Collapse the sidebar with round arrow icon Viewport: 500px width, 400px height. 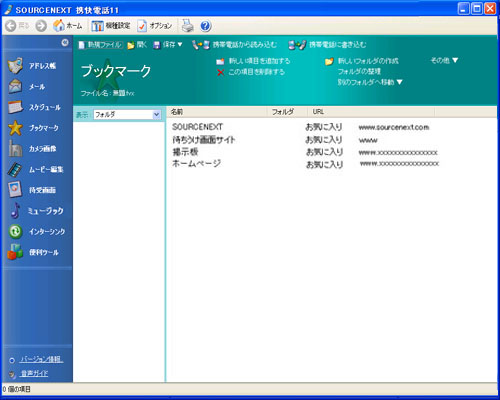point(65,42)
